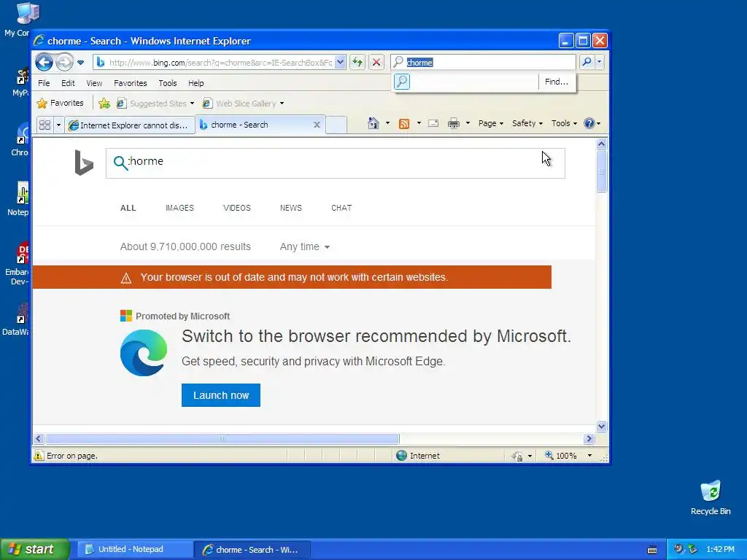Viewport: 747px width, 560px height.
Task: Open the File menu
Action: pyautogui.click(x=44, y=83)
